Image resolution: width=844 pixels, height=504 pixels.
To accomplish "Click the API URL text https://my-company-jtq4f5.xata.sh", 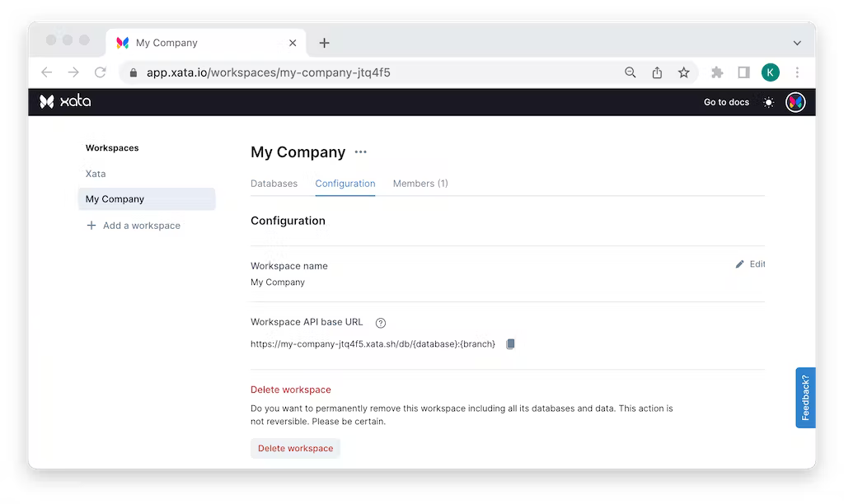I will coord(373,343).
